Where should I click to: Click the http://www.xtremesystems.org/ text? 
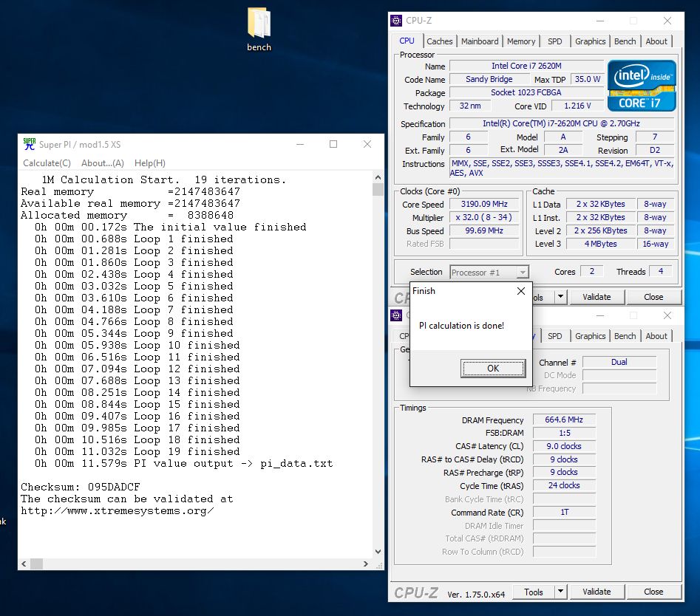(x=118, y=510)
